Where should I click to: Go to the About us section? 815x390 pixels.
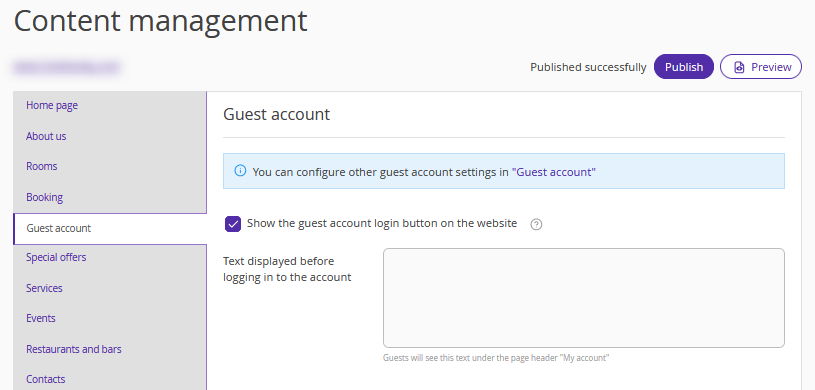click(x=46, y=136)
